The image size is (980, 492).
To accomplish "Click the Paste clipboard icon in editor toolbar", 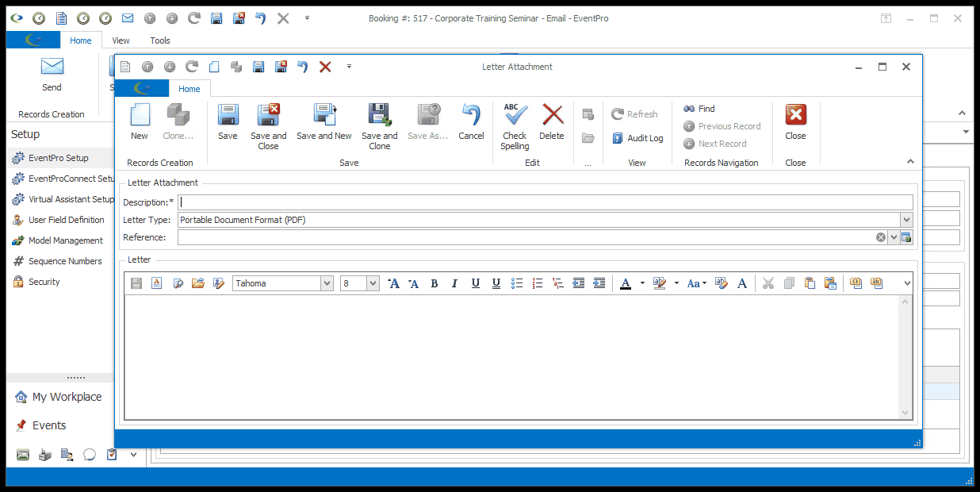I will (810, 283).
